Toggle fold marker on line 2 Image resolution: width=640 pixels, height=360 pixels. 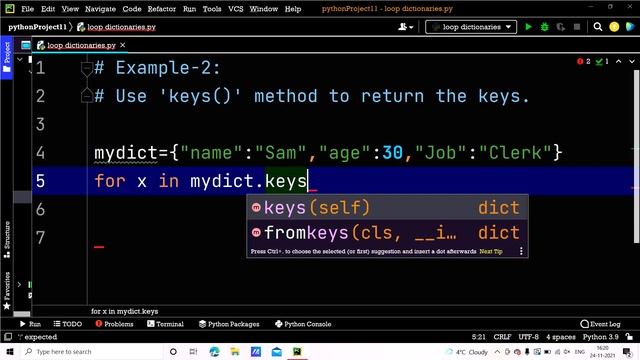(87, 95)
